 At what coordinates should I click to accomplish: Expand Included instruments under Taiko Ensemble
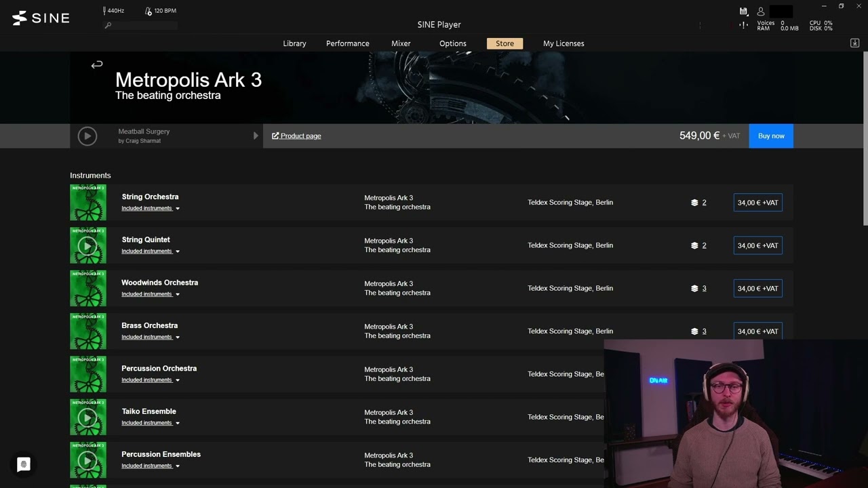[x=151, y=423]
